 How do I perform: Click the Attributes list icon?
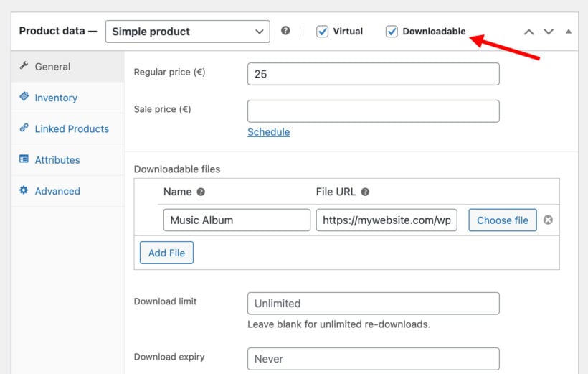click(x=24, y=159)
